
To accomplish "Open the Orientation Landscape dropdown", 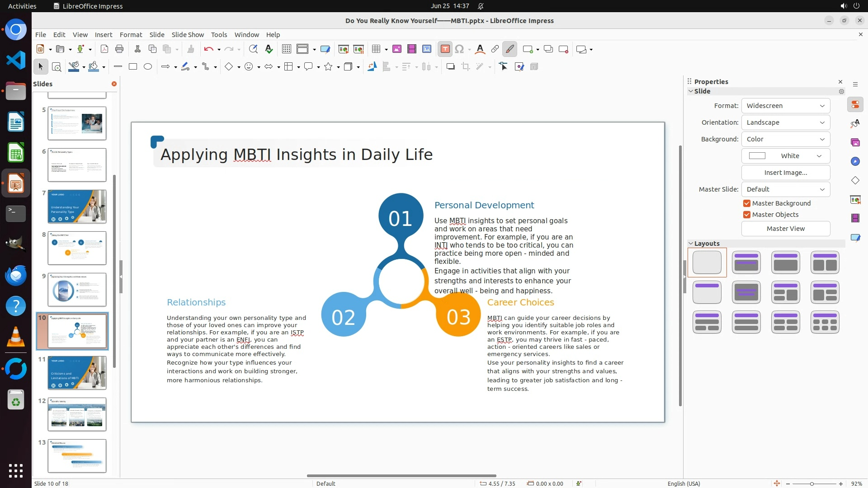I will pyautogui.click(x=785, y=122).
